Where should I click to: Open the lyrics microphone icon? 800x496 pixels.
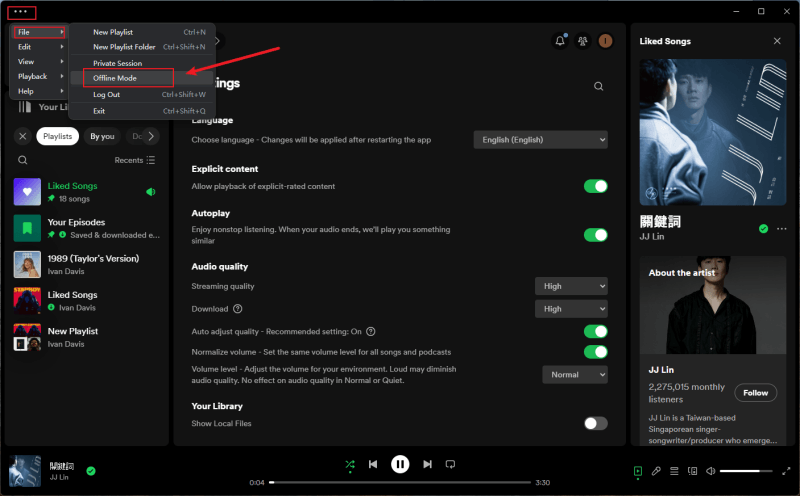tap(656, 471)
